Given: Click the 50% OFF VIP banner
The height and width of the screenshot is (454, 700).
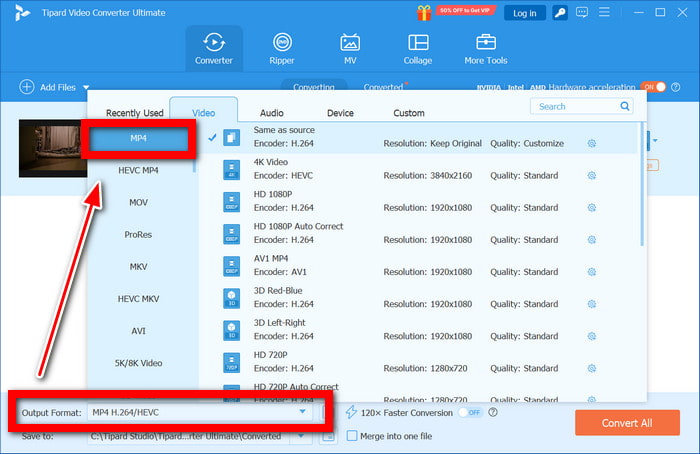Looking at the screenshot, I should pyautogui.click(x=465, y=10).
